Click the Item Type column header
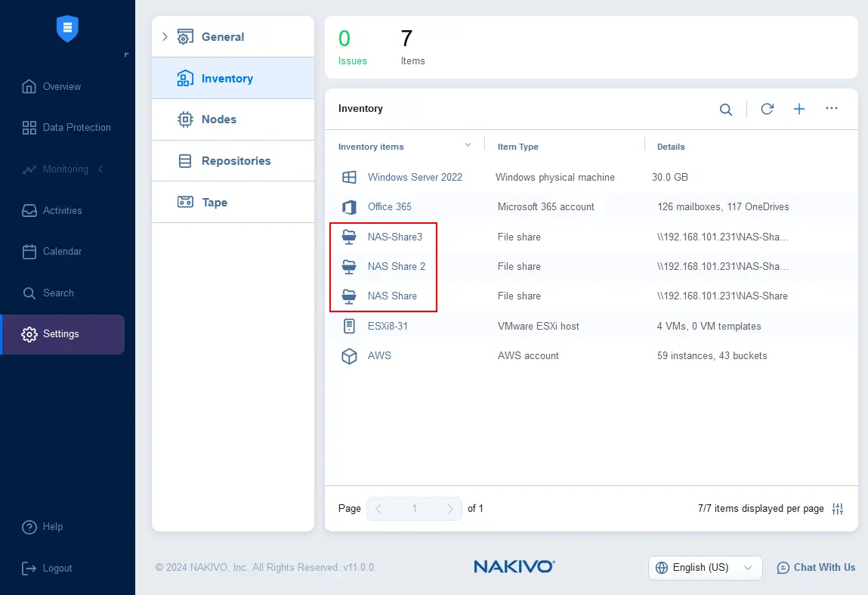This screenshot has width=868, height=595. (x=517, y=147)
